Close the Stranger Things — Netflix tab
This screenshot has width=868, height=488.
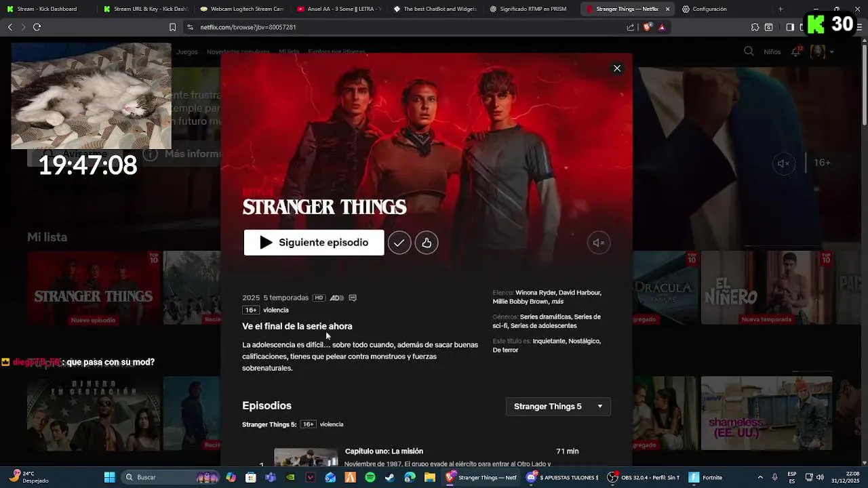[x=667, y=9]
